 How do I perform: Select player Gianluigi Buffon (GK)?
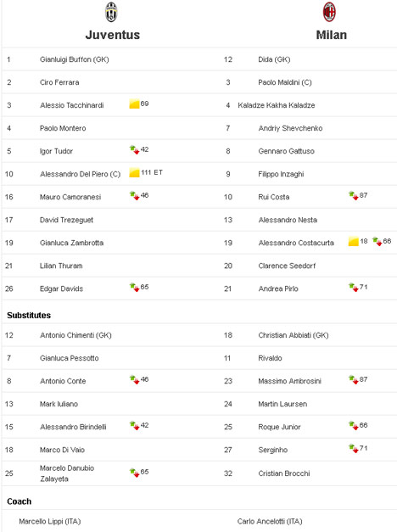75,59
